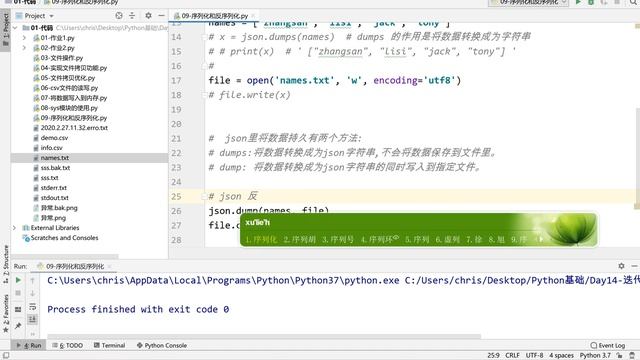Toggle the 4: Run tool window tab
The height and width of the screenshot is (360, 640).
pyautogui.click(x=29, y=345)
